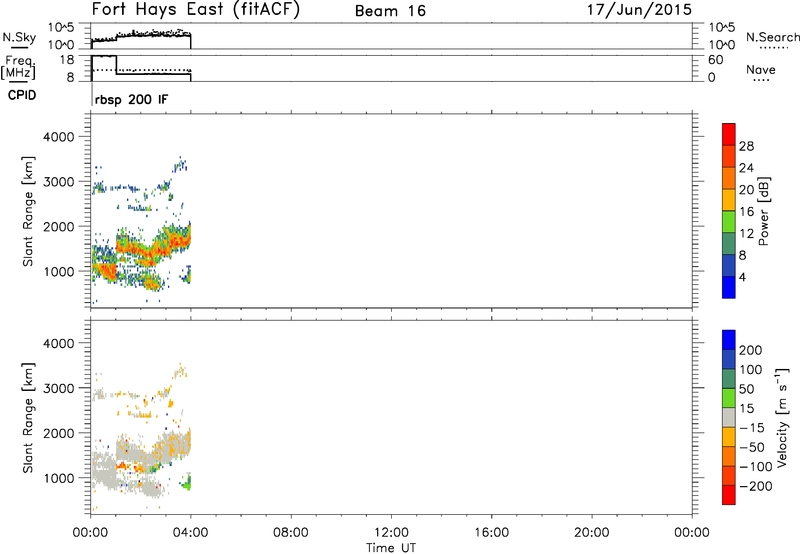Pick yellow segment of the Power color bar

(729, 201)
